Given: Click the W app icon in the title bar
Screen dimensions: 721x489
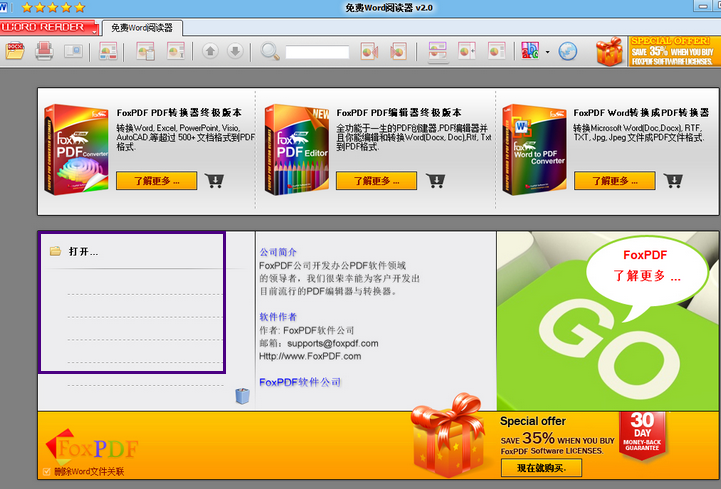Looking at the screenshot, I should [x=4, y=7].
